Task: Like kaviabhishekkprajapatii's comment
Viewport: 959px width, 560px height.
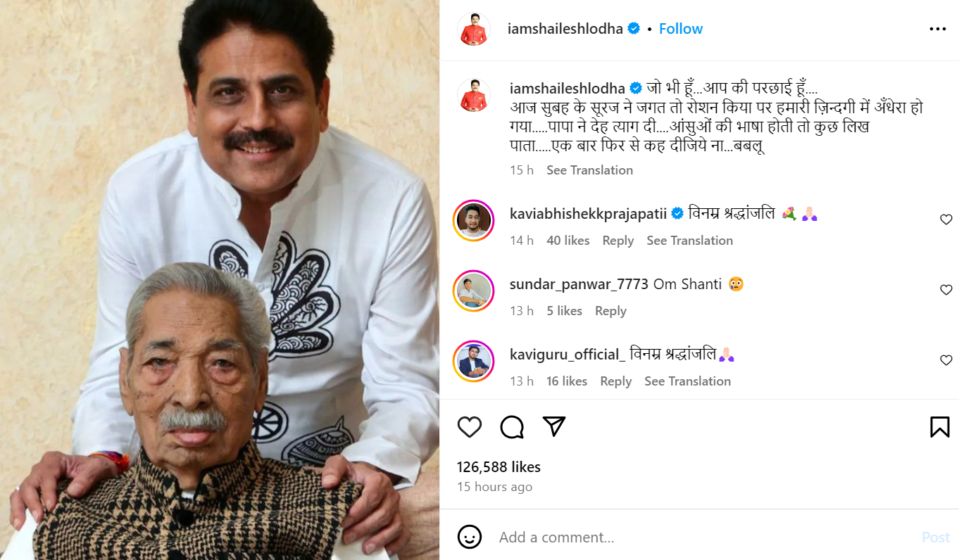Action: pyautogui.click(x=946, y=219)
